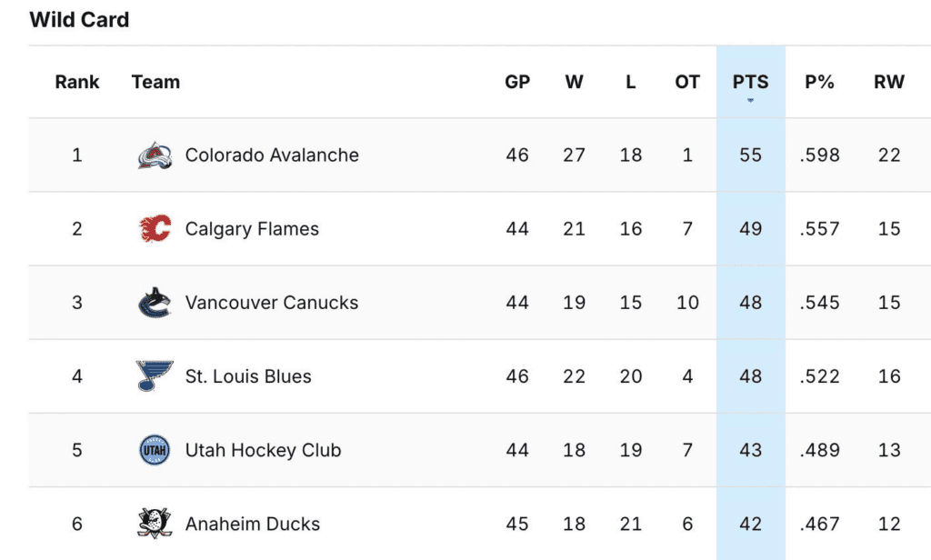Click the Vancouver Canucks team logo
The image size is (931, 560).
click(x=155, y=303)
